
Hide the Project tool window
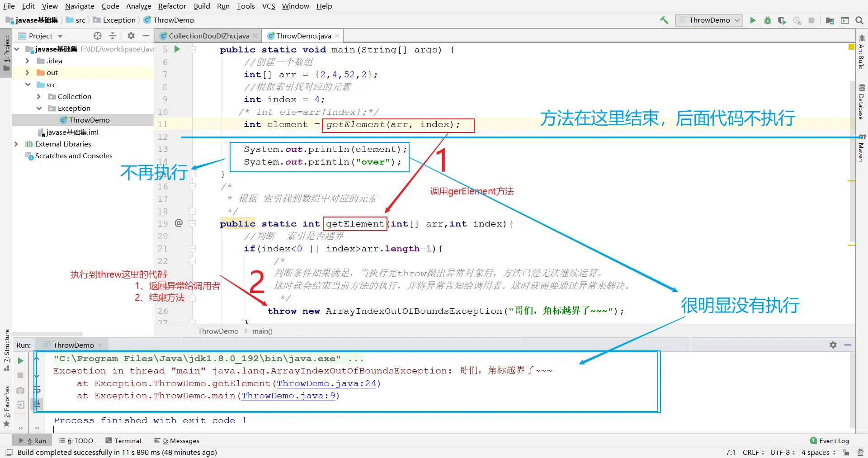point(146,36)
